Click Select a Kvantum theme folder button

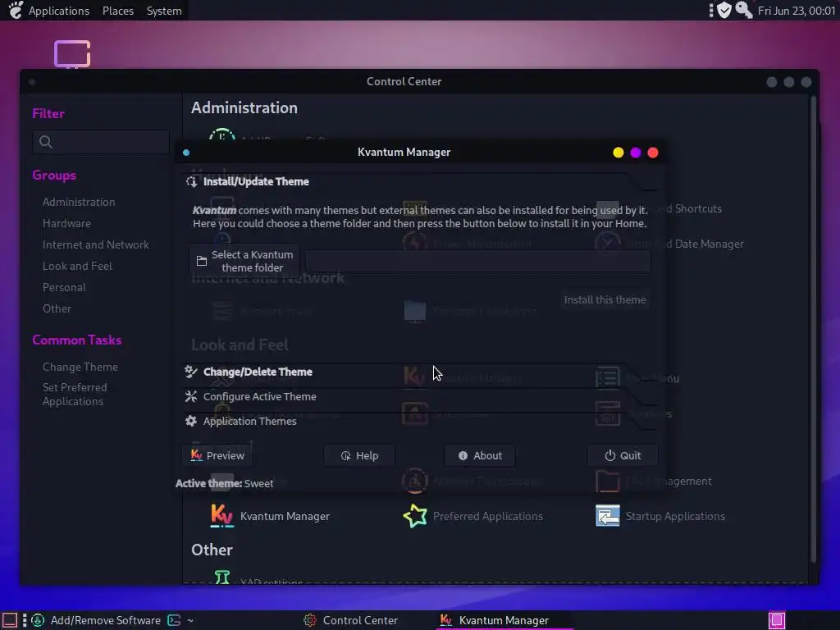tap(244, 261)
